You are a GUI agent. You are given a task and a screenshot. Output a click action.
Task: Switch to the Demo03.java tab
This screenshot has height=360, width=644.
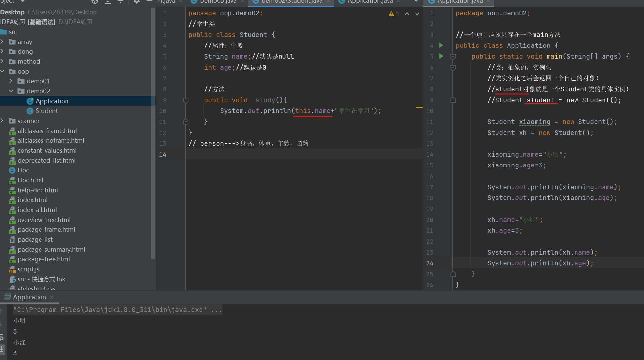pos(218,2)
